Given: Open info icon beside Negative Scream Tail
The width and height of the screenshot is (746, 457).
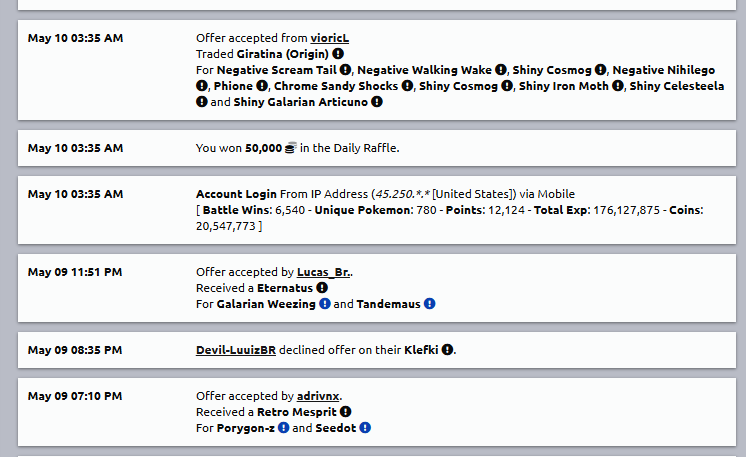Looking at the screenshot, I should 345,70.
